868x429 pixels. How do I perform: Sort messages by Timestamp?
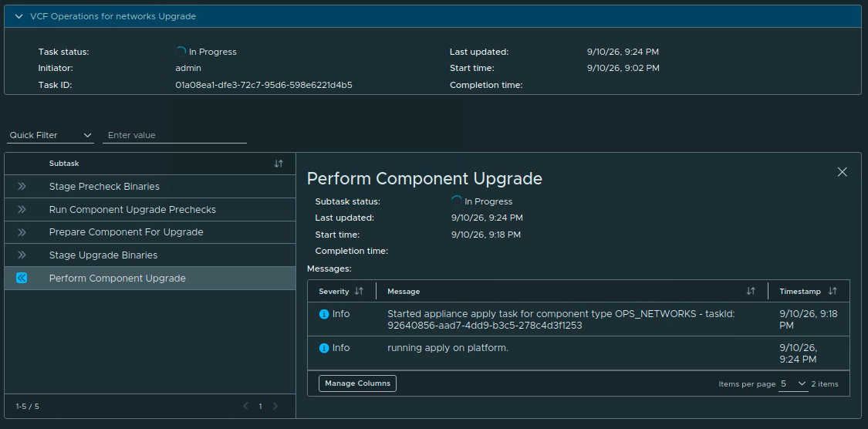click(832, 291)
